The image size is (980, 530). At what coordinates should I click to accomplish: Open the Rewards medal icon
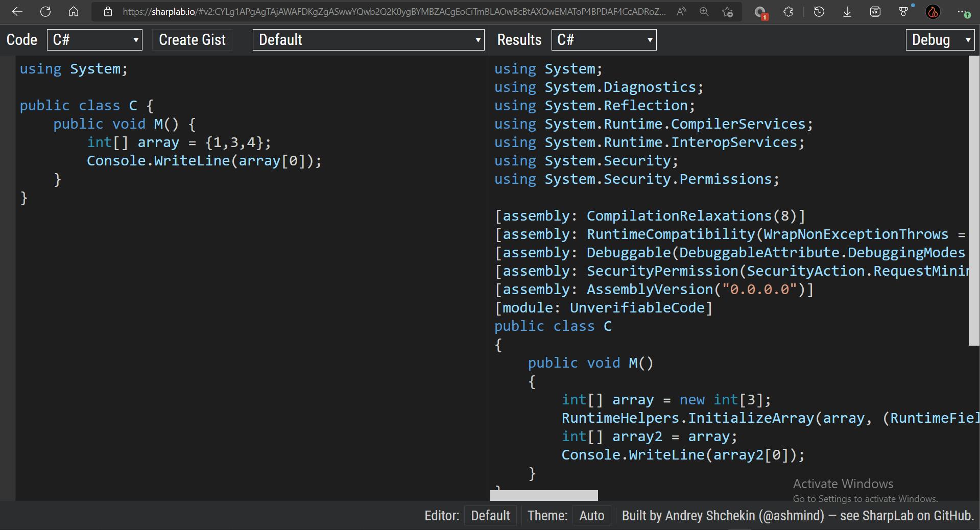(904, 11)
